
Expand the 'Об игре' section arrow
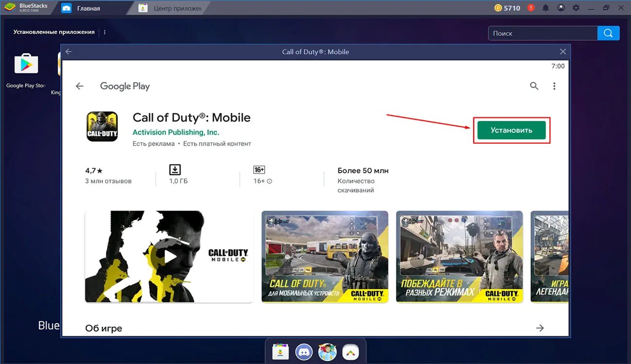[x=540, y=328]
